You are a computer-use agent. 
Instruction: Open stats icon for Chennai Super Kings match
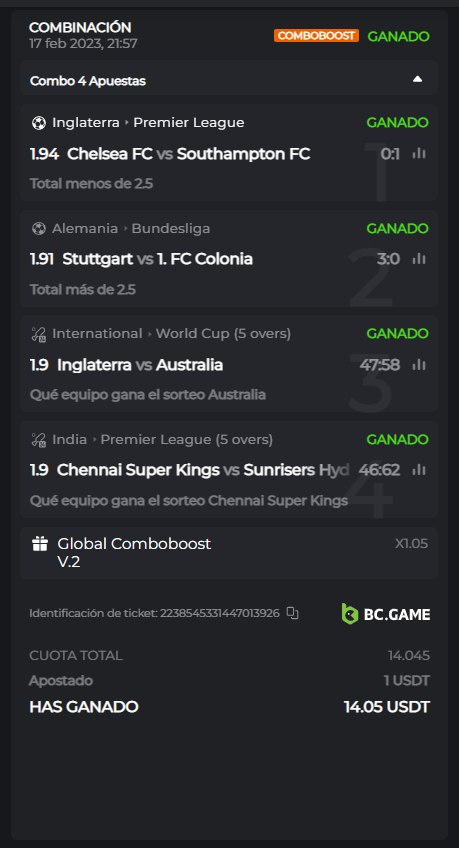pyautogui.click(x=418, y=469)
